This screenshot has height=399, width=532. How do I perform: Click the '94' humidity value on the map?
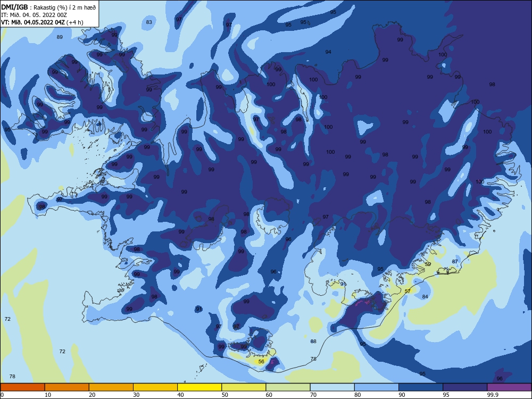point(328,52)
